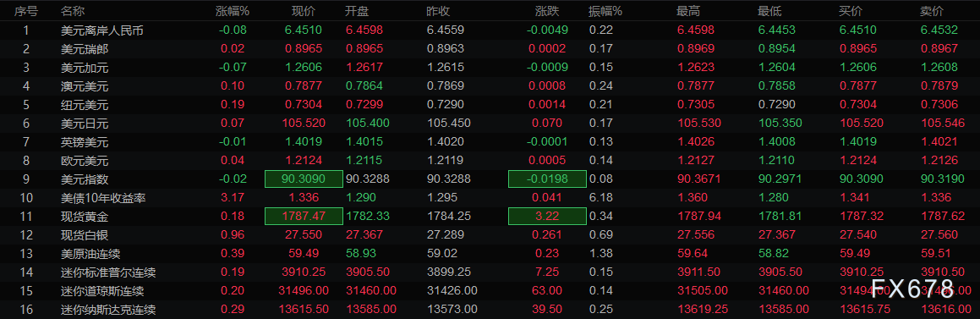This screenshot has height=319, width=980.
Task: Open the 美元离岸人民币 row
Action: point(490,30)
